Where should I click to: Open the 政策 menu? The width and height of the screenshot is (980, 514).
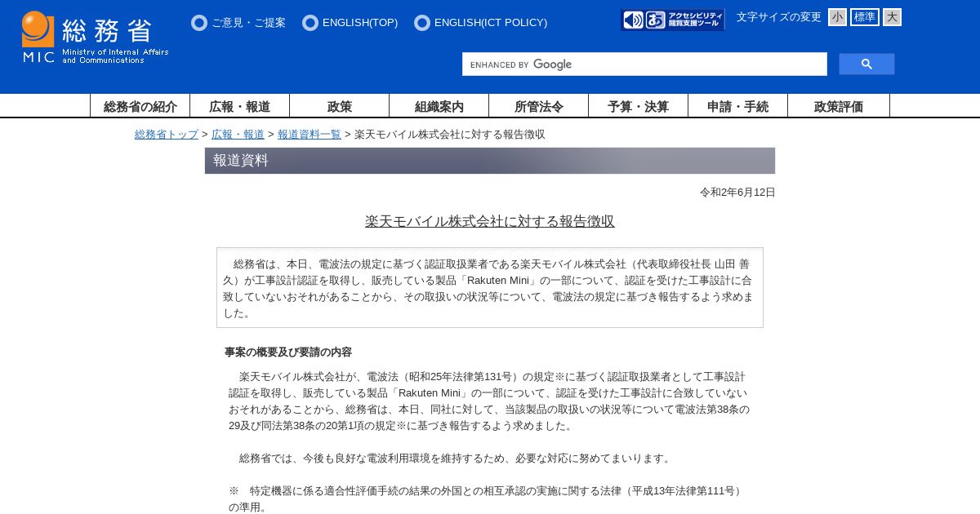[340, 106]
